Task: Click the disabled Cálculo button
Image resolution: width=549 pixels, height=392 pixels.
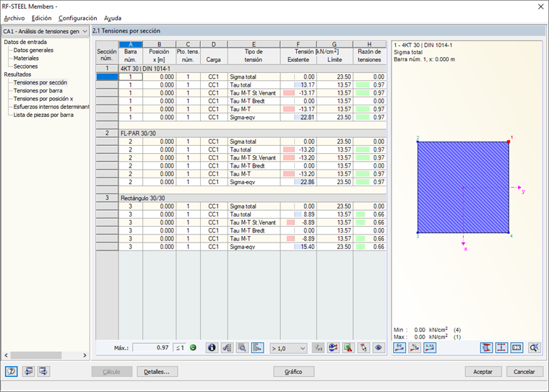Action: (x=112, y=372)
